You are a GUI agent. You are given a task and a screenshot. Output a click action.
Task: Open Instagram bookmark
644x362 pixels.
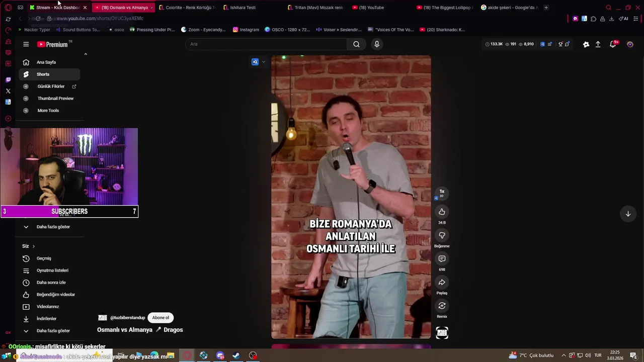[x=246, y=30]
